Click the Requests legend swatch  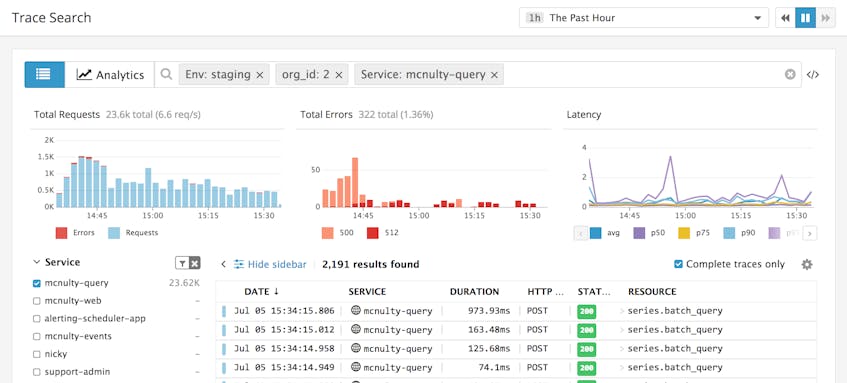pos(114,233)
